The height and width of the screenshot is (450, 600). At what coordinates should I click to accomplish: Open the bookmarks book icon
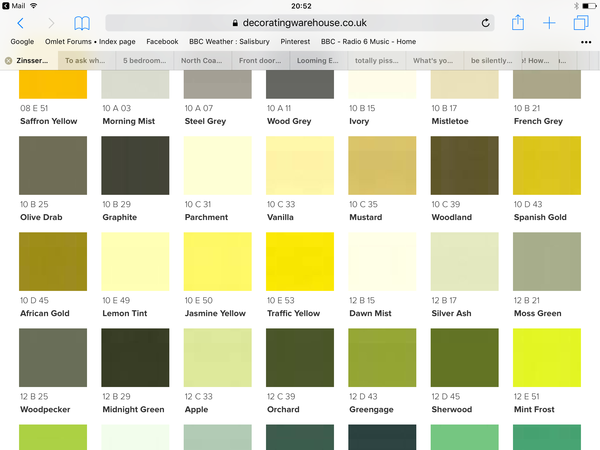coord(82,23)
